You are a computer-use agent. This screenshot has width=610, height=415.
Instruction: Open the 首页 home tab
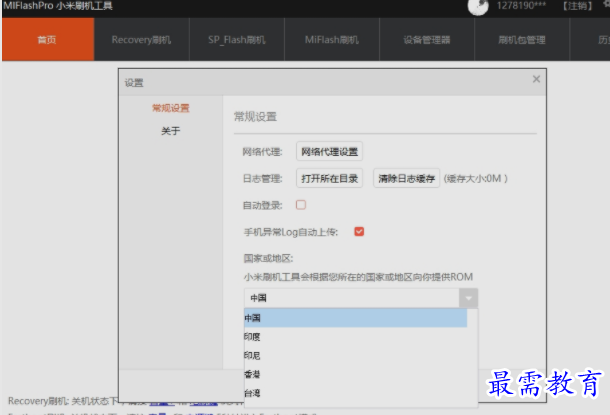pos(48,39)
